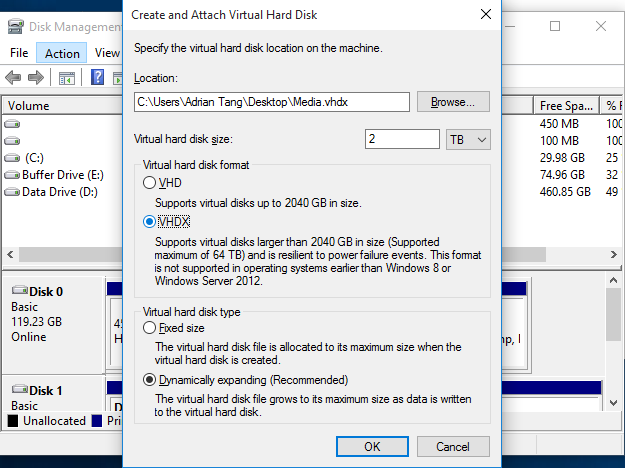Choose Dynamically expanding disk type

[149, 380]
